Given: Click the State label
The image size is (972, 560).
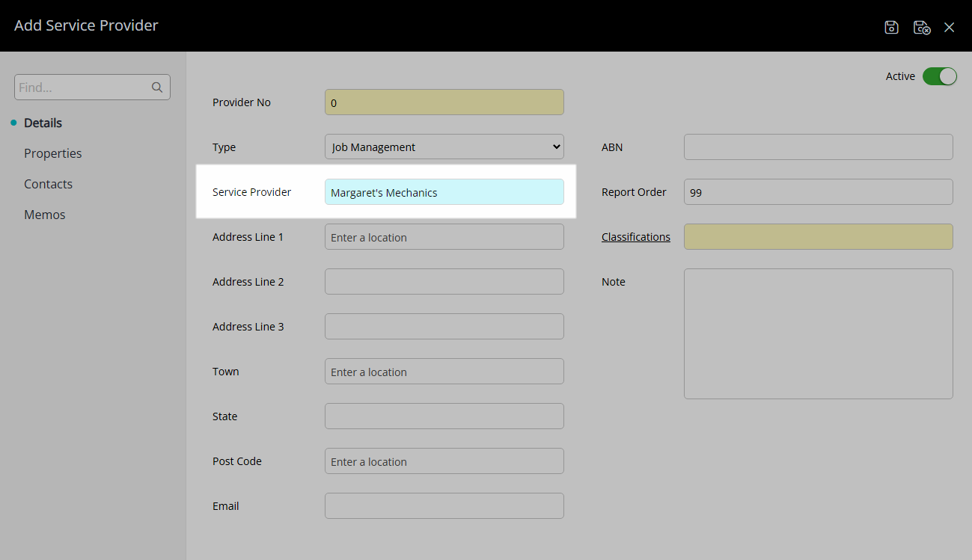Looking at the screenshot, I should point(224,416).
